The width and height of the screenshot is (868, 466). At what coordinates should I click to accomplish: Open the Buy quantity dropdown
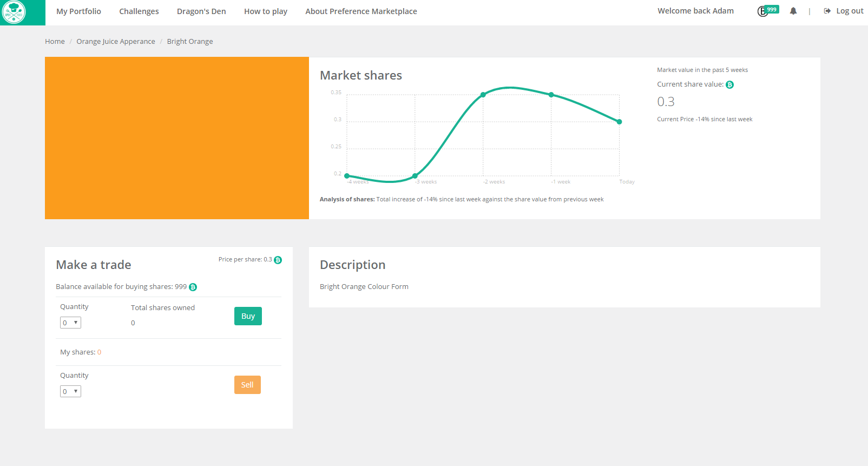click(70, 323)
